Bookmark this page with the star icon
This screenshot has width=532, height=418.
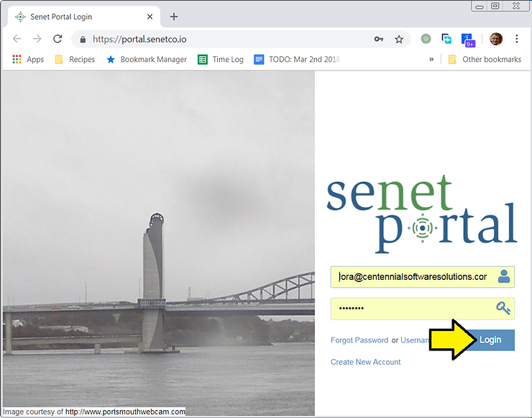coord(399,40)
